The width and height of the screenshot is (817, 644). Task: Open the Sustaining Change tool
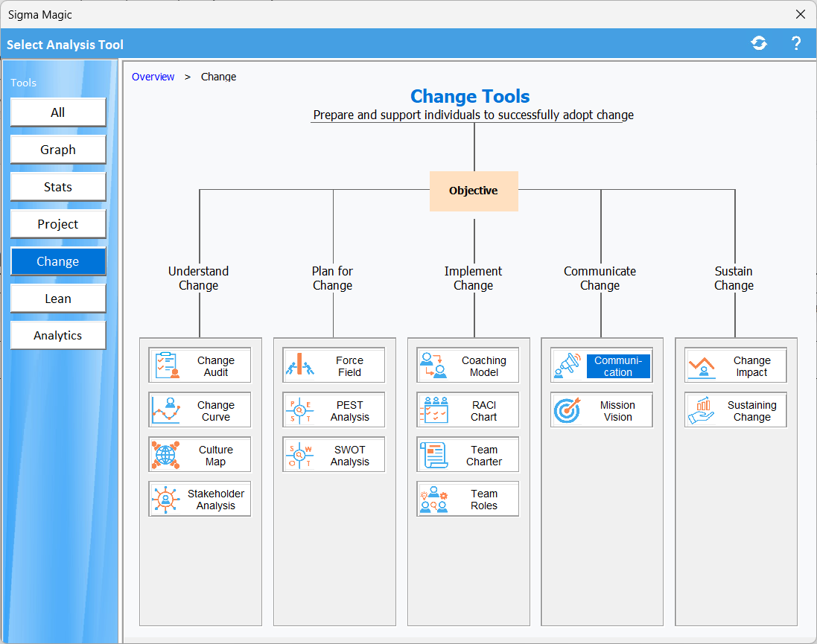[x=736, y=410]
